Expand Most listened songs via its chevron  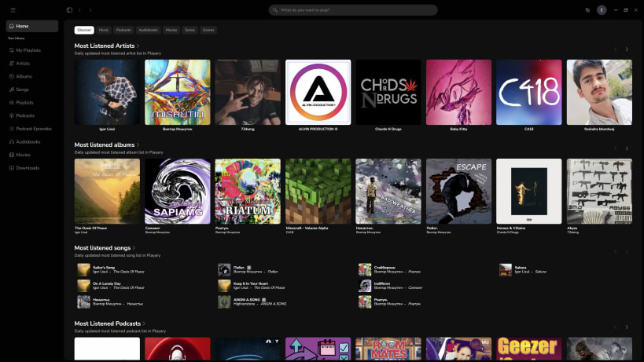[134, 247]
